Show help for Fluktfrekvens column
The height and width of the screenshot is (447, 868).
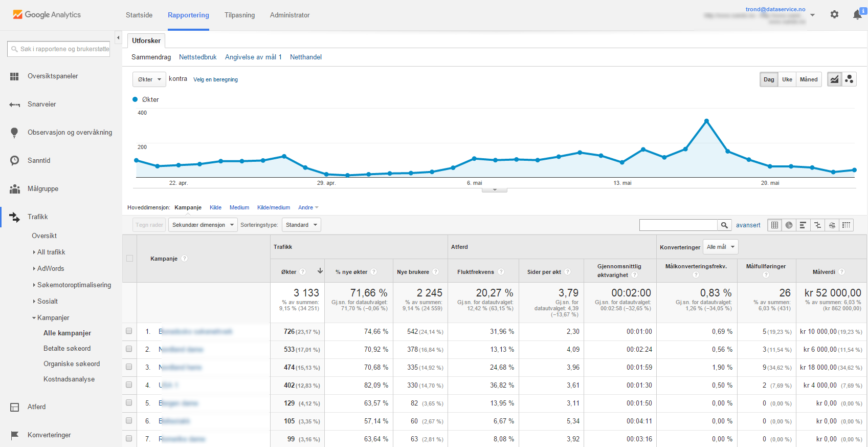pyautogui.click(x=501, y=272)
